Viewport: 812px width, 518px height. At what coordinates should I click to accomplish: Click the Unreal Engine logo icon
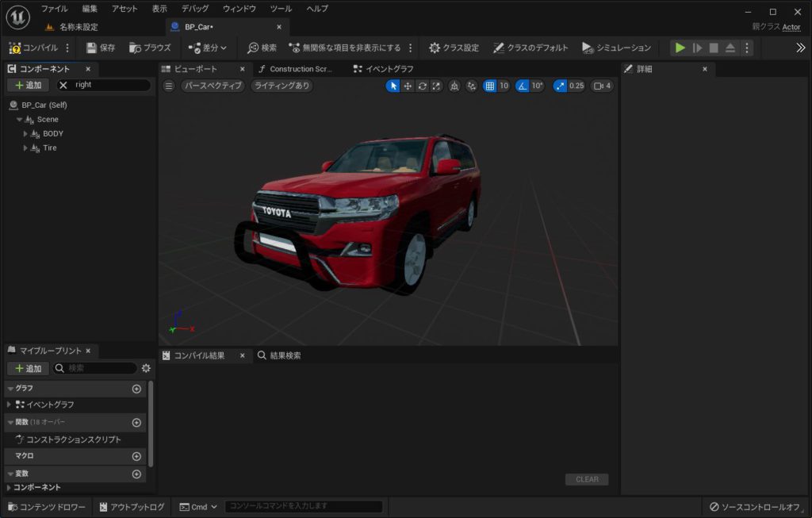point(18,17)
